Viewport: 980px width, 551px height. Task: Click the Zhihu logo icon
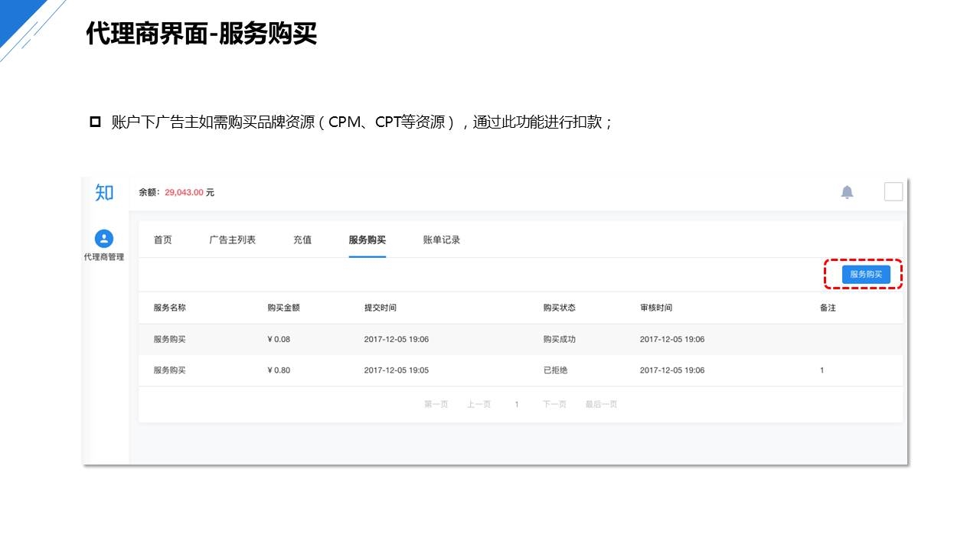click(104, 193)
